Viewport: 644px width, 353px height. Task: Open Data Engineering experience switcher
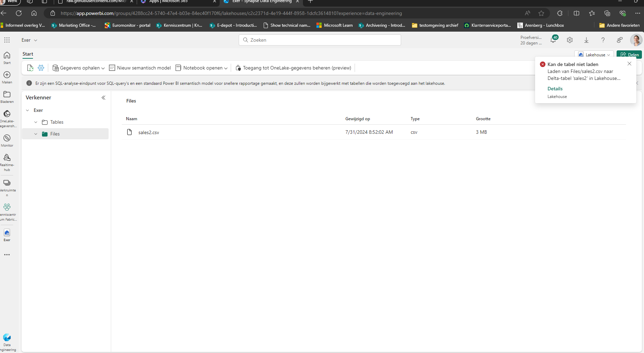[x=7, y=342]
